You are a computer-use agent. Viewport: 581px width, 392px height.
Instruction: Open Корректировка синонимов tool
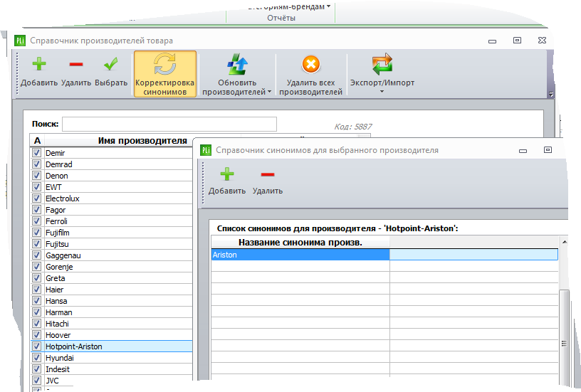(165, 74)
